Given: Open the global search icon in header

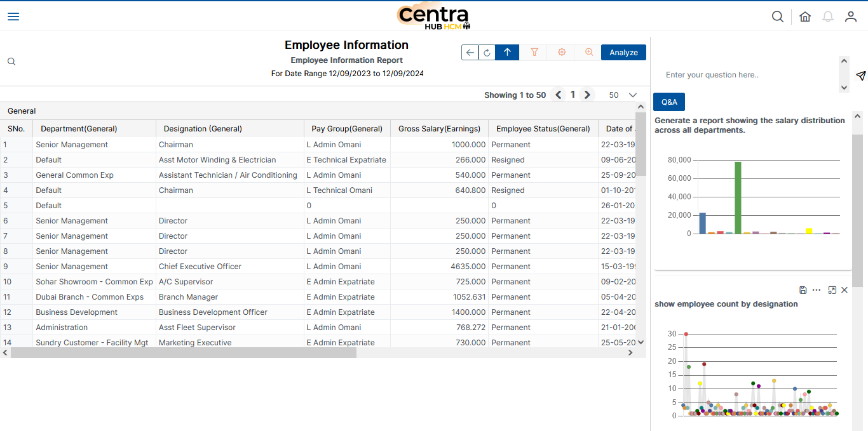Looking at the screenshot, I should [778, 17].
